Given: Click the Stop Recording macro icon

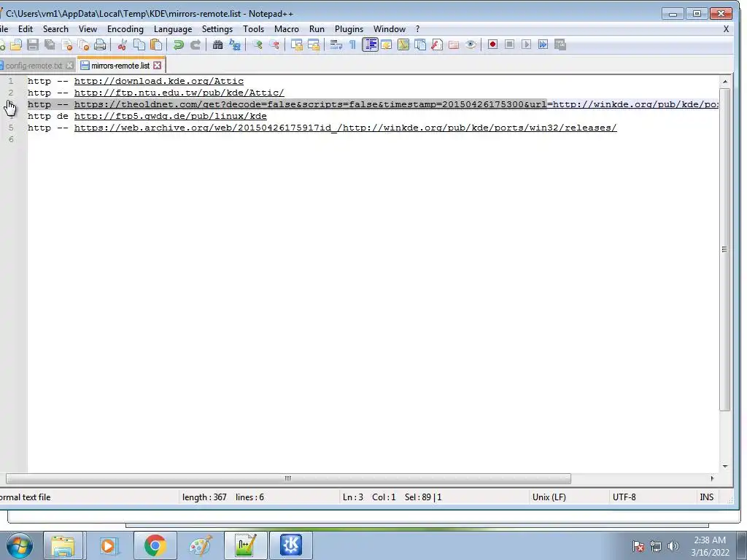Looking at the screenshot, I should point(509,44).
